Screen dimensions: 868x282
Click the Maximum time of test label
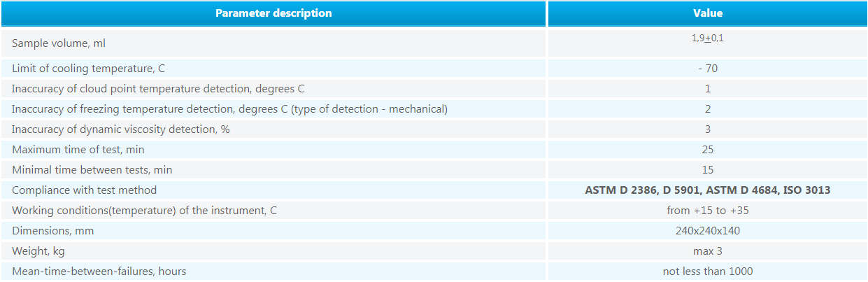78,150
